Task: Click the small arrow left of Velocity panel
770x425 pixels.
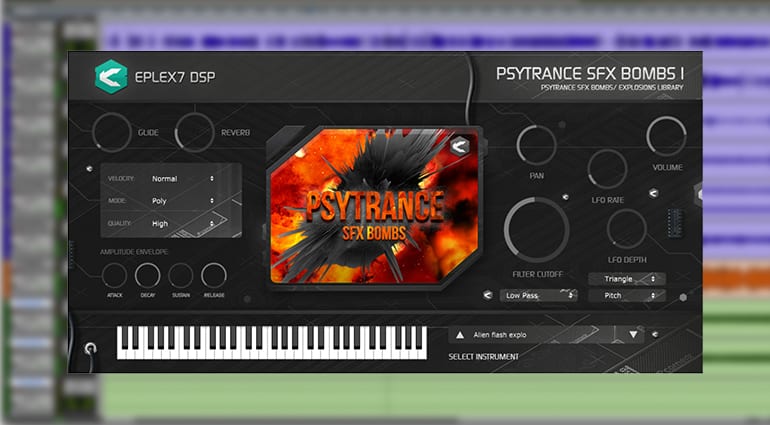Action: (x=89, y=169)
